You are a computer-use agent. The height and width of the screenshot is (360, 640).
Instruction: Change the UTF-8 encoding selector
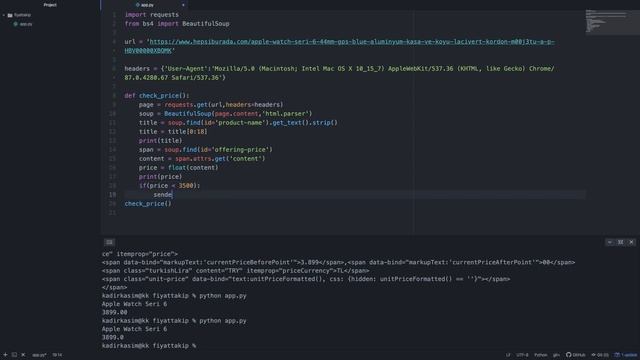(522, 355)
